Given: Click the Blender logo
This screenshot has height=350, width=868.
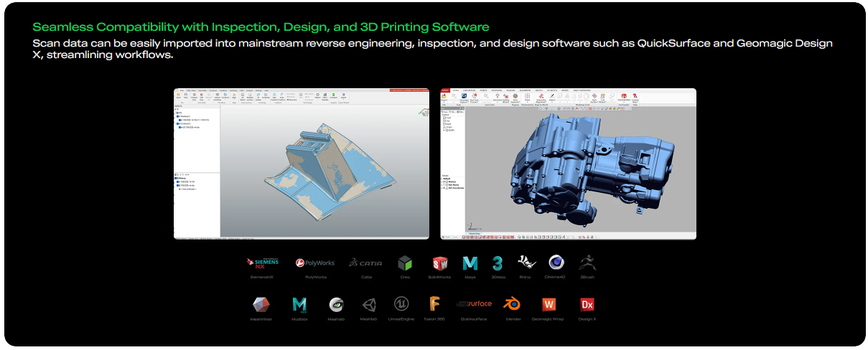Looking at the screenshot, I should coord(512,304).
